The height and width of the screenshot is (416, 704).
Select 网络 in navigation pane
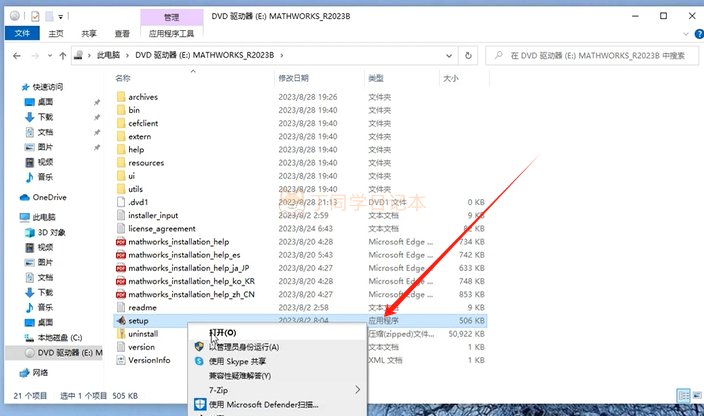pos(40,372)
